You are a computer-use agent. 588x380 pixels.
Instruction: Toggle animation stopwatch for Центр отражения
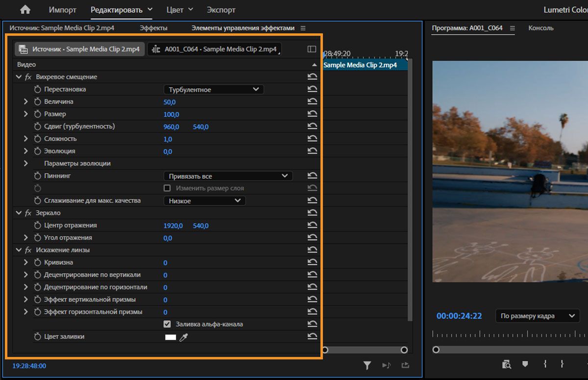click(38, 225)
